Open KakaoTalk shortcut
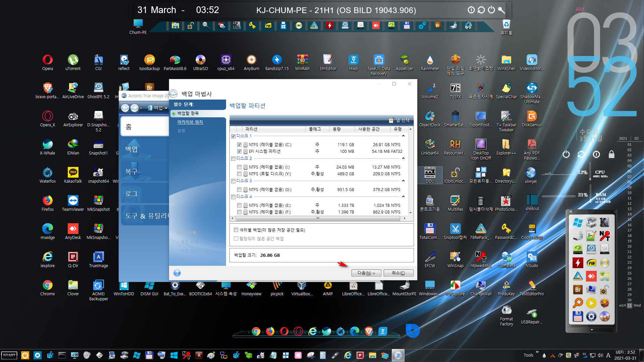The width and height of the screenshot is (644, 362). click(x=73, y=175)
